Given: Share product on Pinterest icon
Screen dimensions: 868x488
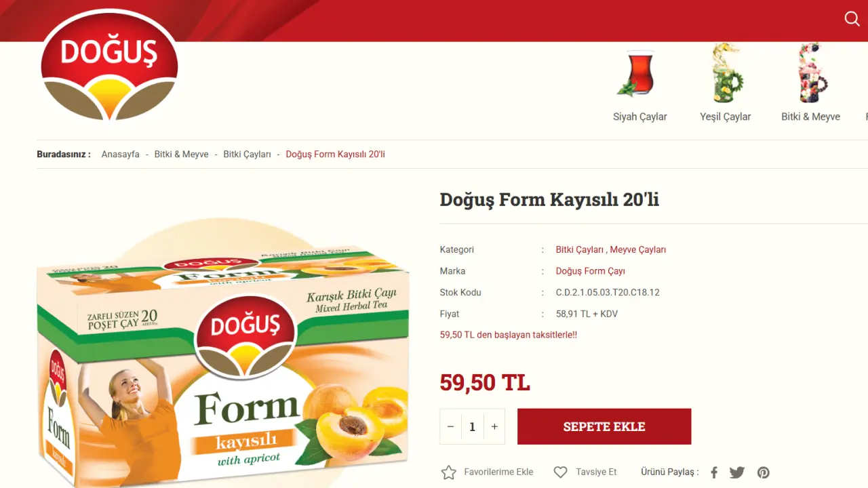Looking at the screenshot, I should point(764,472).
